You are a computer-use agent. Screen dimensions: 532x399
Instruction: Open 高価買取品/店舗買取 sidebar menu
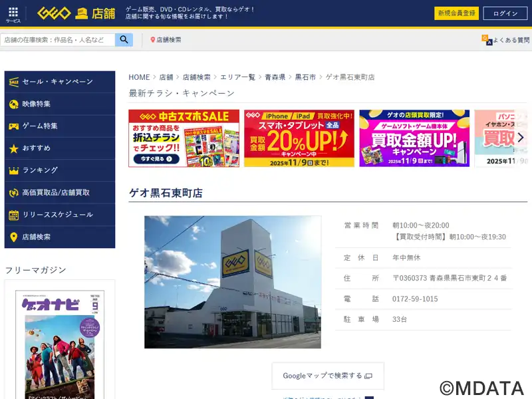(60, 193)
